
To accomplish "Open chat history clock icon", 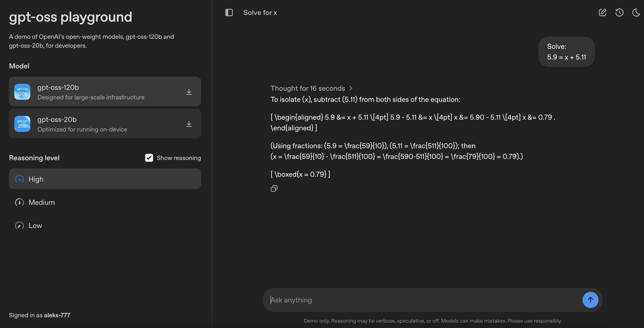I will (619, 12).
